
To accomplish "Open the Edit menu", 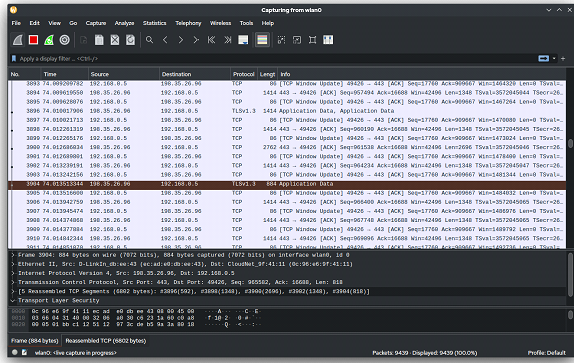I will (35, 23).
